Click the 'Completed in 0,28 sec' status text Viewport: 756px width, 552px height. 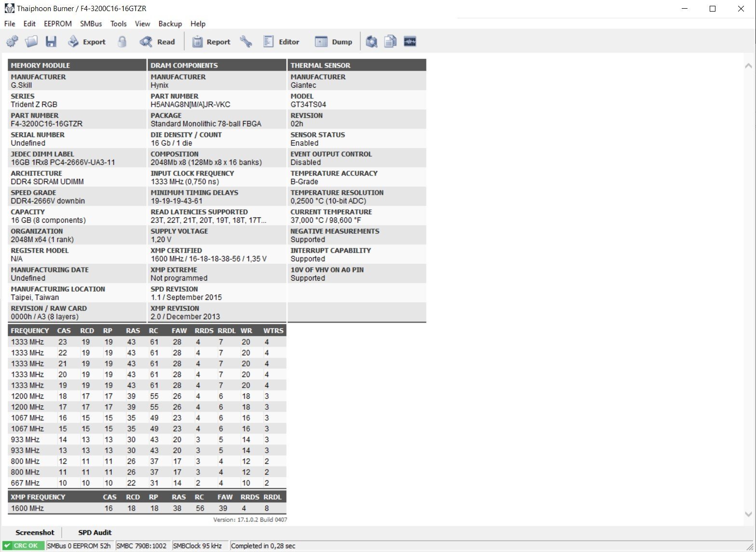263,546
